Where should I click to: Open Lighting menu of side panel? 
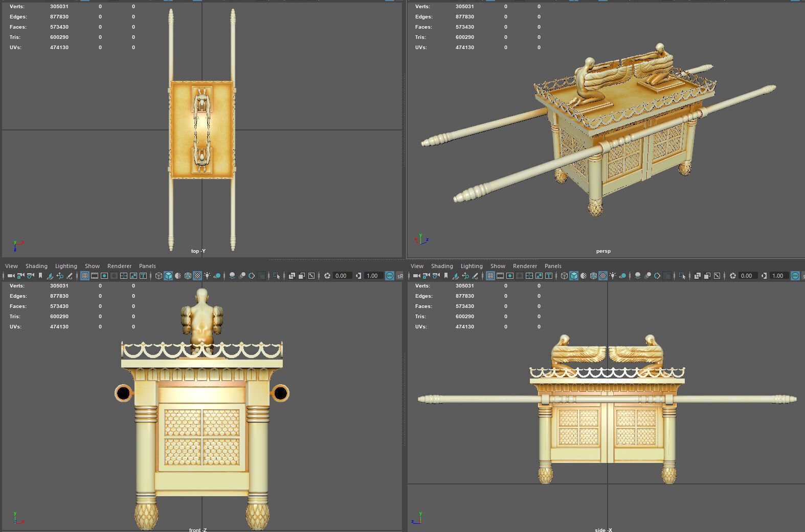[472, 266]
